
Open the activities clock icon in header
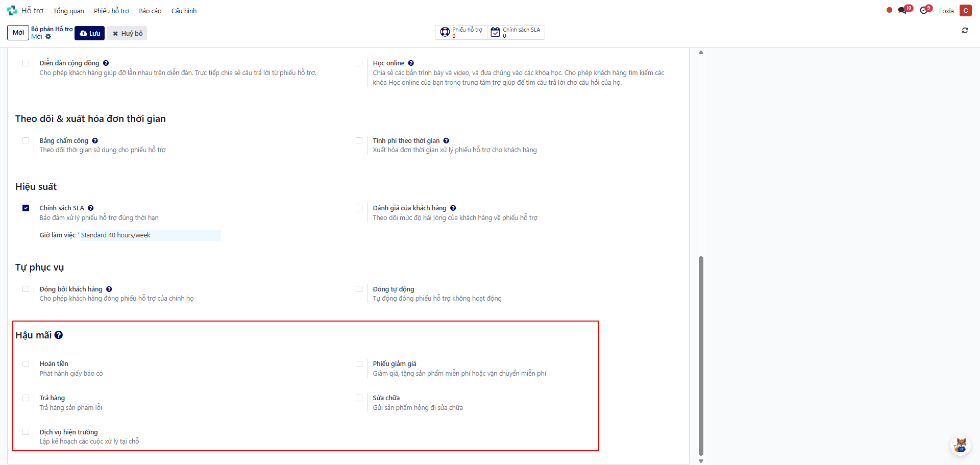click(x=924, y=11)
